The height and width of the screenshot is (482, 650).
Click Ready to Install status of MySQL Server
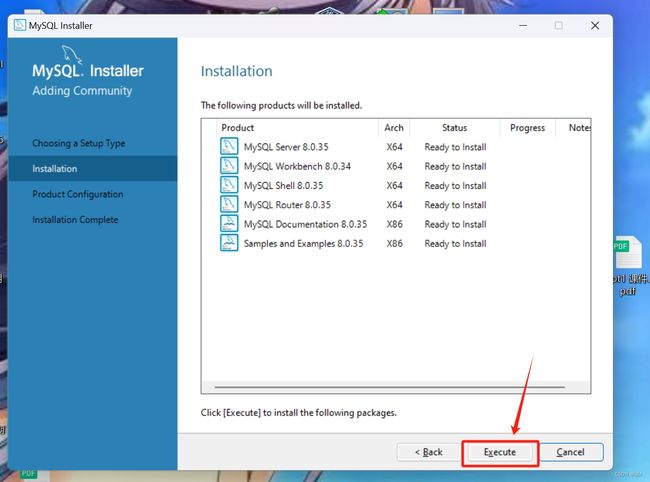tap(456, 147)
